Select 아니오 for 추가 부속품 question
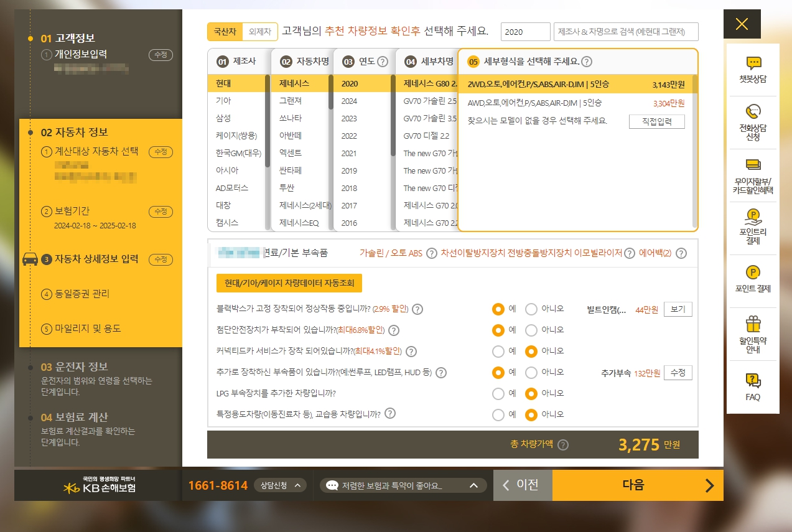The image size is (792, 532). [531, 373]
